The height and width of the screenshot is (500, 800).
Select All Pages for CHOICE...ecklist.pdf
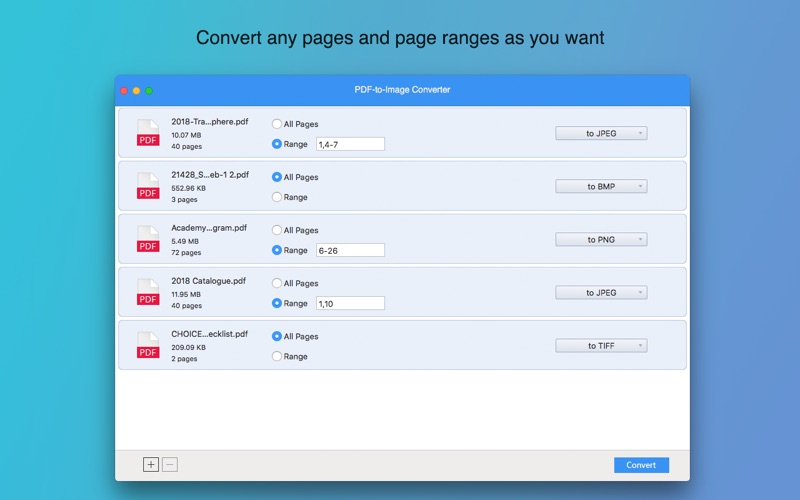pyautogui.click(x=277, y=336)
